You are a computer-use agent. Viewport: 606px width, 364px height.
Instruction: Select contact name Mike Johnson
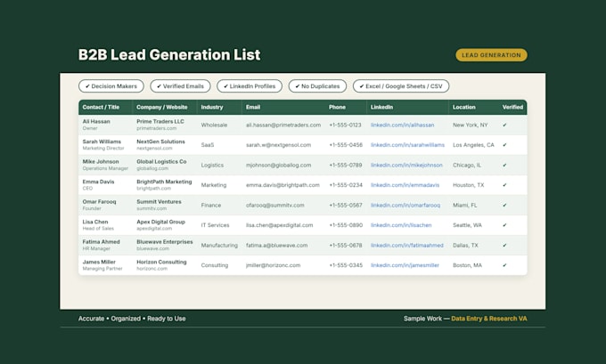[101, 162]
